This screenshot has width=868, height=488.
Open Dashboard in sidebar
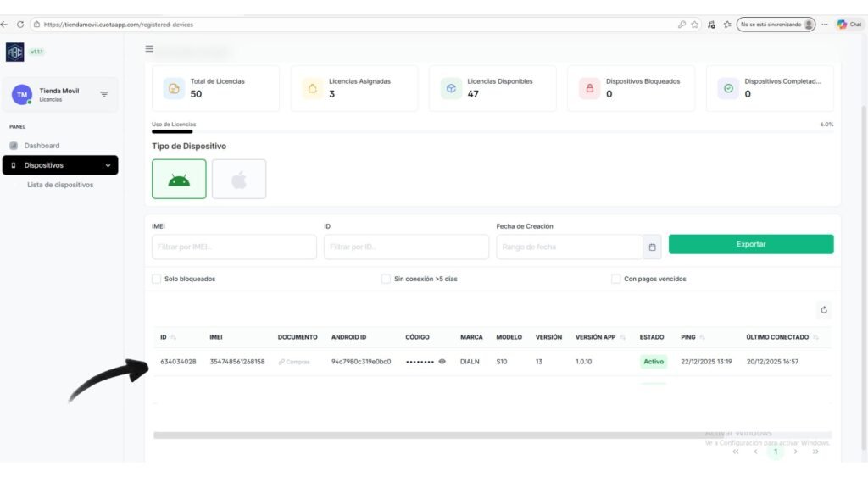click(42, 146)
